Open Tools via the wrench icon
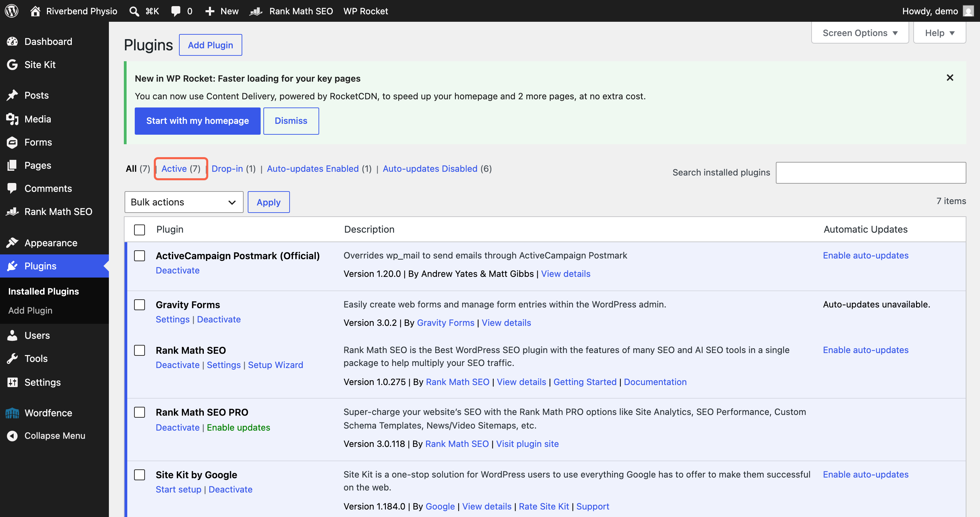This screenshot has width=980, height=517. pyautogui.click(x=12, y=358)
